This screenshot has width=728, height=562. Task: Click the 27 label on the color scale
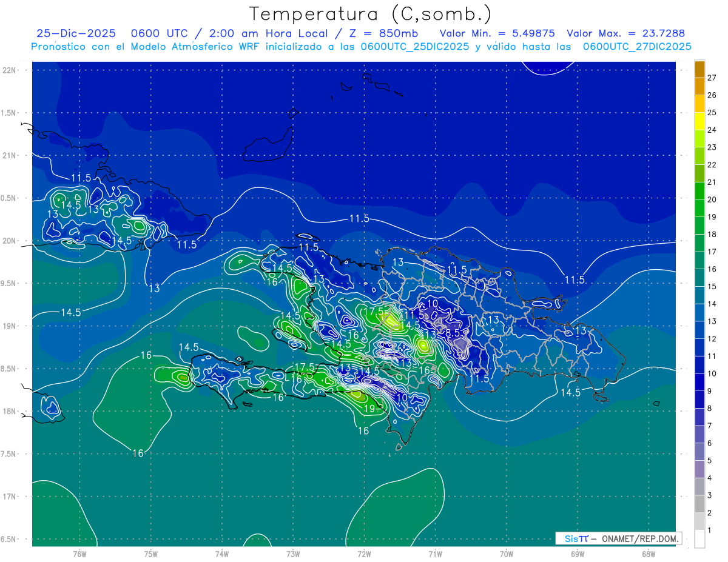(712, 78)
